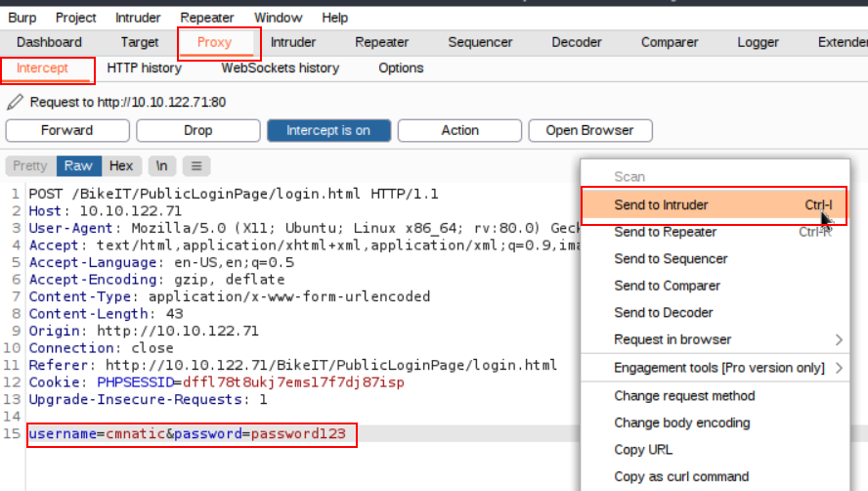Click the Accept-Encoding: gzip, deflate header
Viewport: 868px width, 491px height.
(x=156, y=280)
